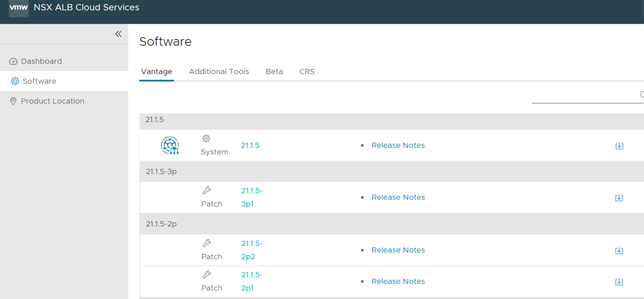The height and width of the screenshot is (299, 644).
Task: Download the 21.1.5-2p2 patch
Action: [x=619, y=250]
